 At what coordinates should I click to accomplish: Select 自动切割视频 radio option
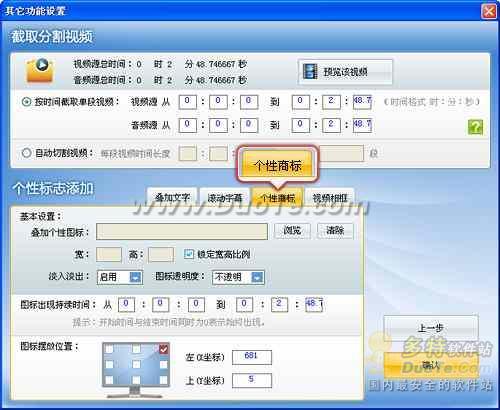(x=26, y=153)
